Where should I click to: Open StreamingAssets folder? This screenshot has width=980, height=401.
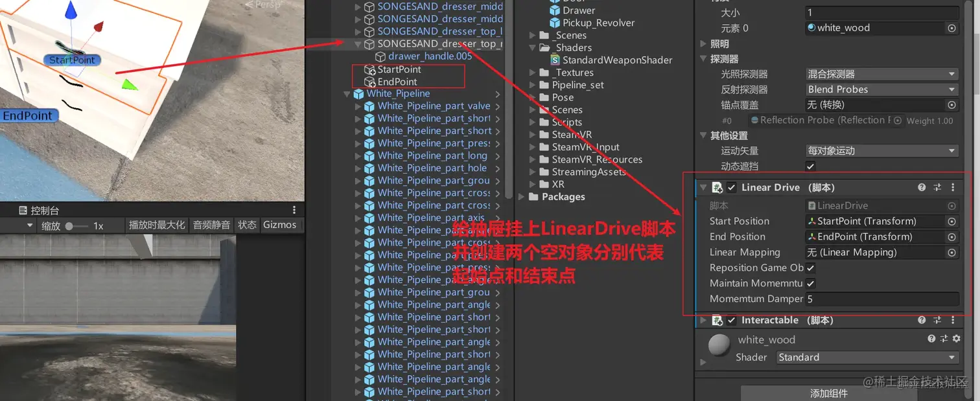point(589,172)
